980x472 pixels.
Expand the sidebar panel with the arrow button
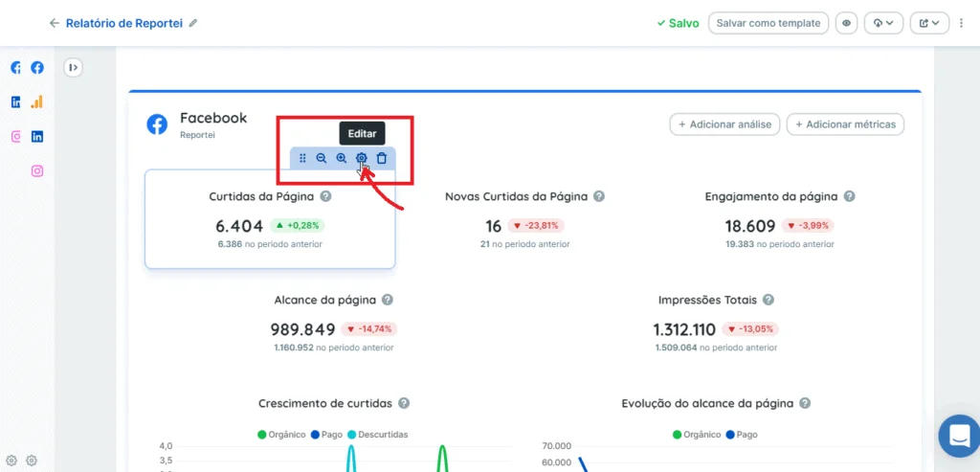(x=74, y=68)
